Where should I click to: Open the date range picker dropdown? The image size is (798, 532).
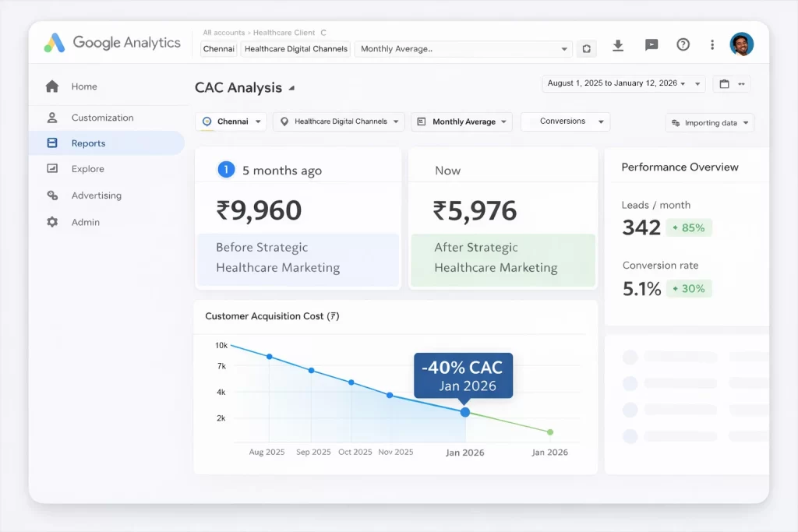623,83
